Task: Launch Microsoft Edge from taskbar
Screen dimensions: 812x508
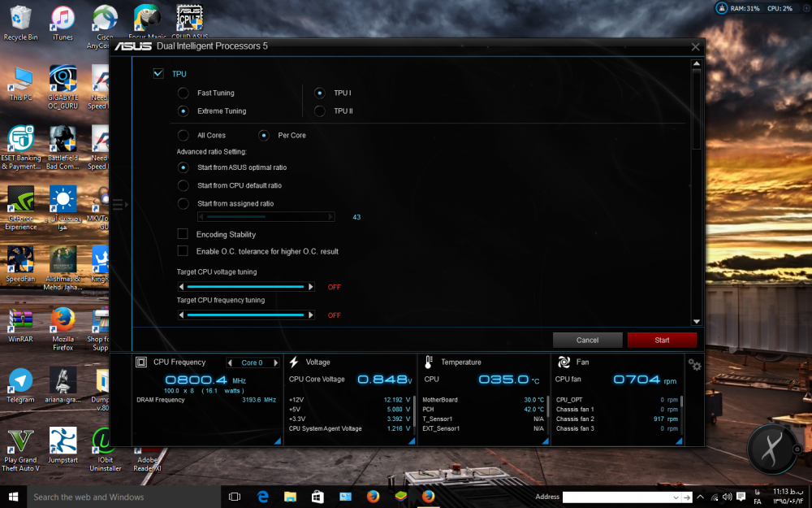Action: (x=262, y=497)
